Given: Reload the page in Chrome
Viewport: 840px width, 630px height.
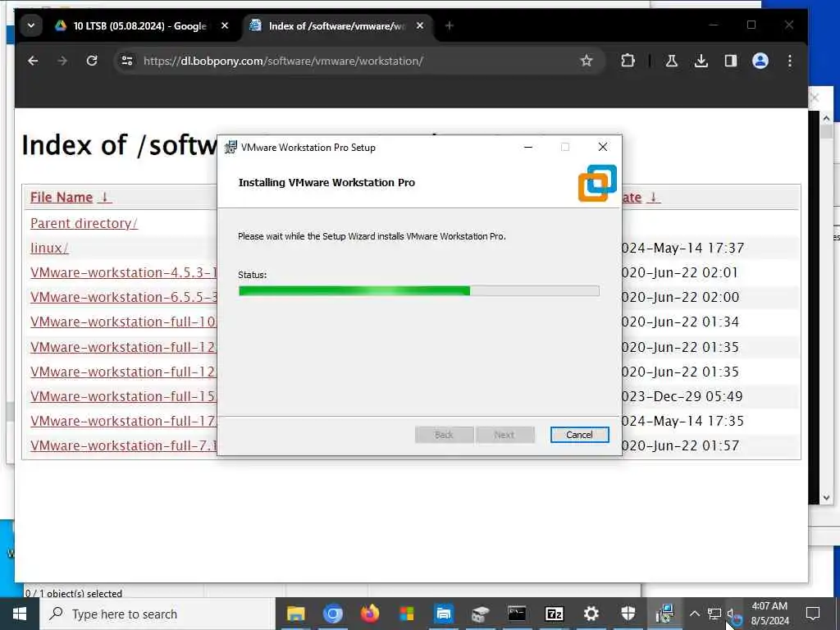Looking at the screenshot, I should (x=92, y=61).
